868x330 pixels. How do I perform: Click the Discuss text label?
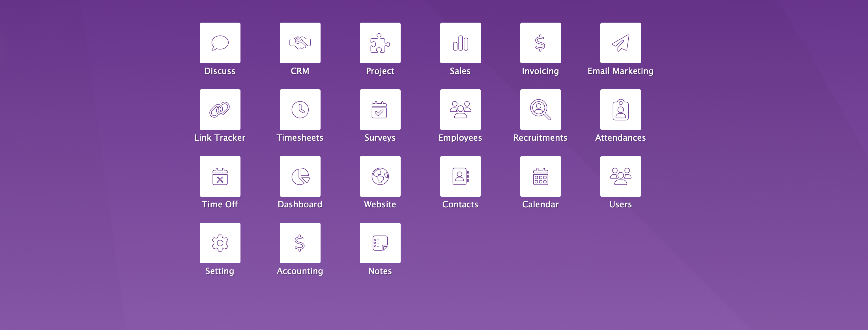pos(220,71)
